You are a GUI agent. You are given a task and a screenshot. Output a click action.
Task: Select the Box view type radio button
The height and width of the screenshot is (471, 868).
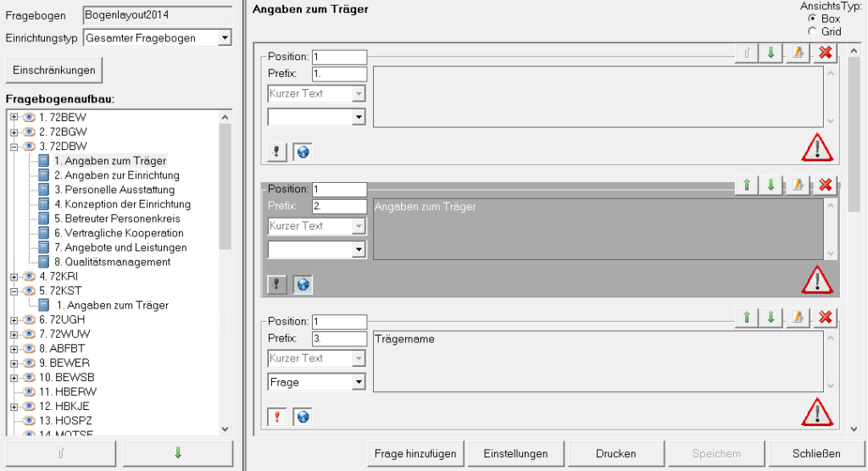[x=813, y=19]
